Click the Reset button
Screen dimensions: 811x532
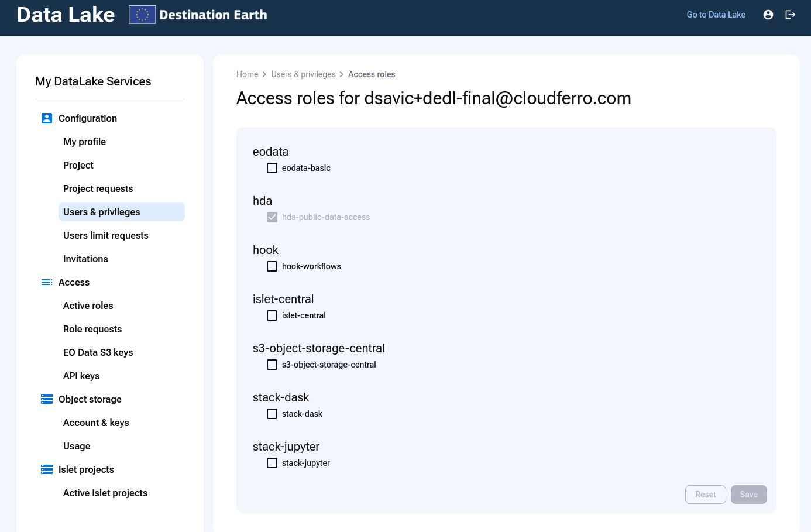[x=706, y=495]
